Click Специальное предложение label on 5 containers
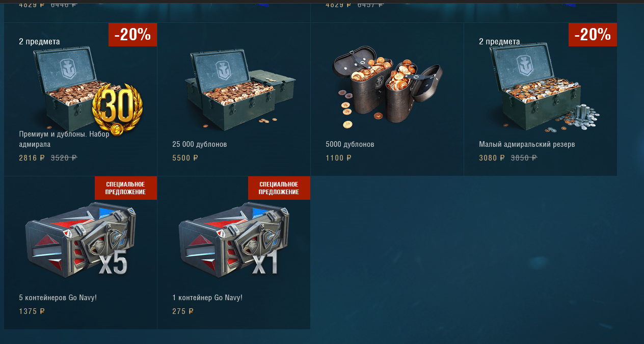This screenshot has height=344, width=644. 126,188
